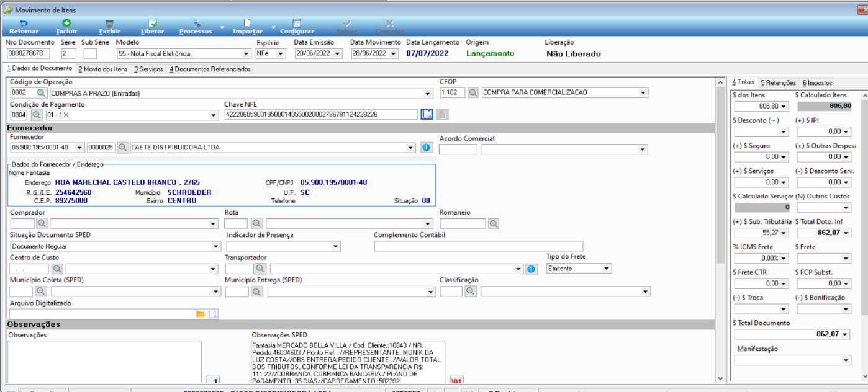This screenshot has height=392, width=868.
Task: Click the CFOP search magnifier icon
Action: pyautogui.click(x=473, y=93)
